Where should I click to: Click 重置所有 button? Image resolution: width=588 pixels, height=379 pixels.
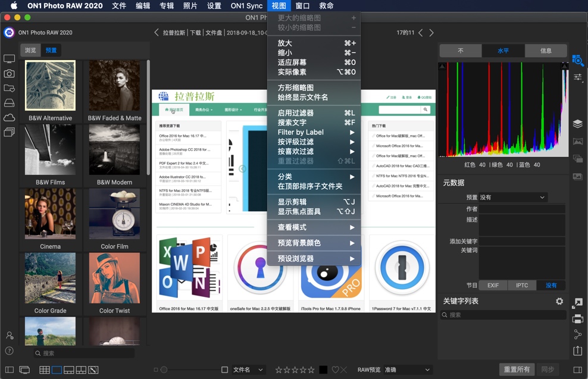click(x=517, y=369)
